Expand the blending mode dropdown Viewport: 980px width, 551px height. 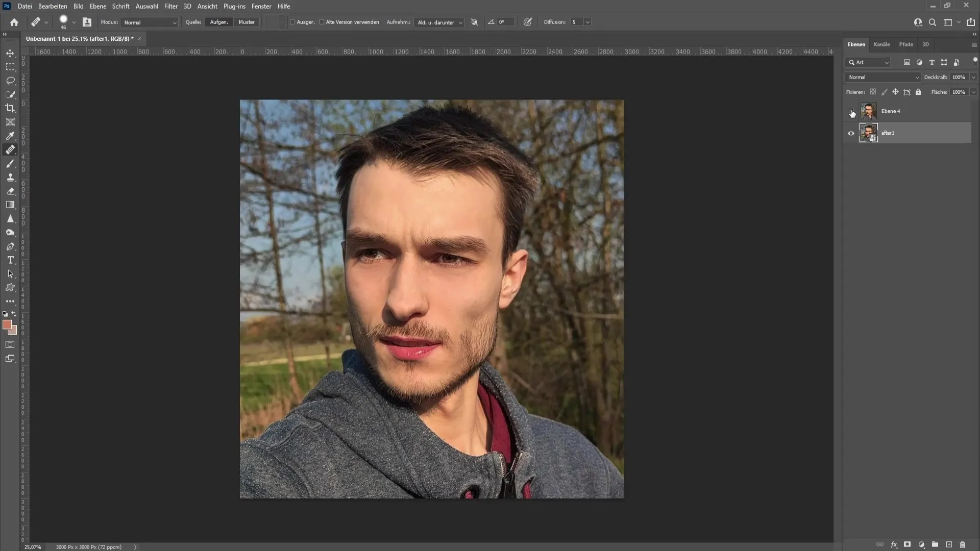pos(884,77)
